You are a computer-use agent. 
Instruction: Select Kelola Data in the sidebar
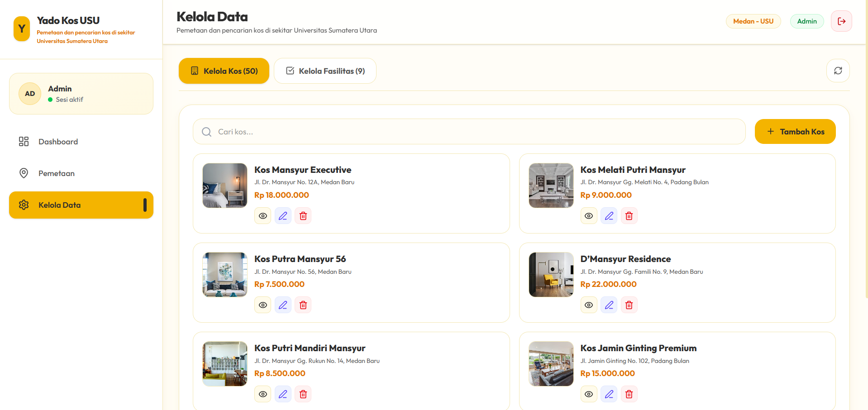click(x=81, y=205)
